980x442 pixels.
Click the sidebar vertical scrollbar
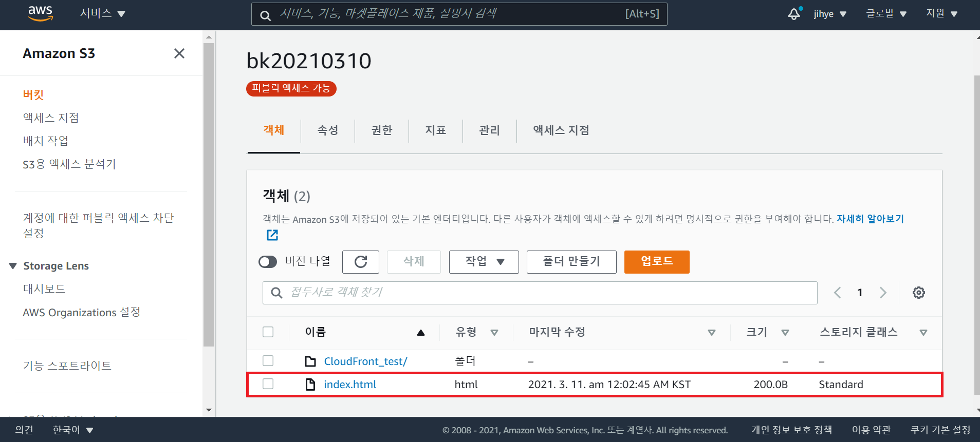[209, 195]
